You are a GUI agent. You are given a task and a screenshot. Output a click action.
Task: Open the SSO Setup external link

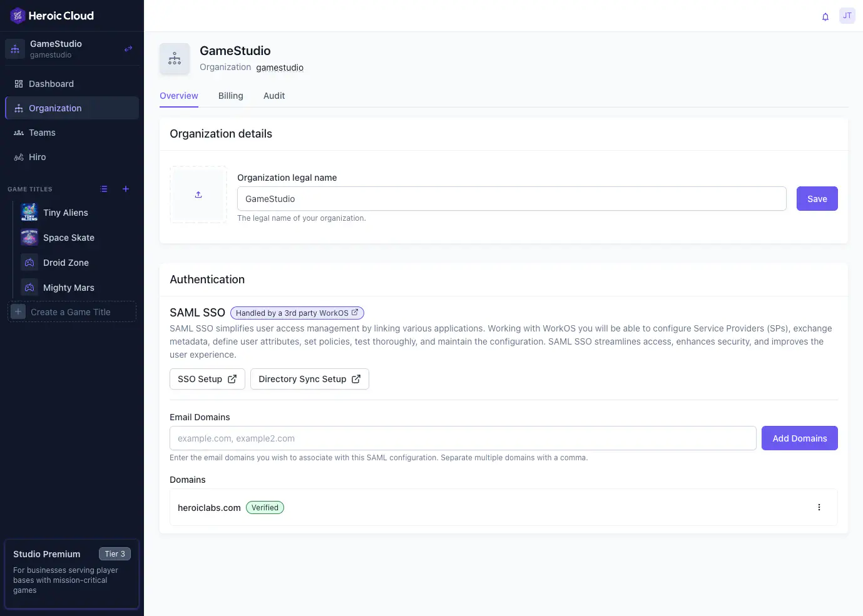click(207, 378)
